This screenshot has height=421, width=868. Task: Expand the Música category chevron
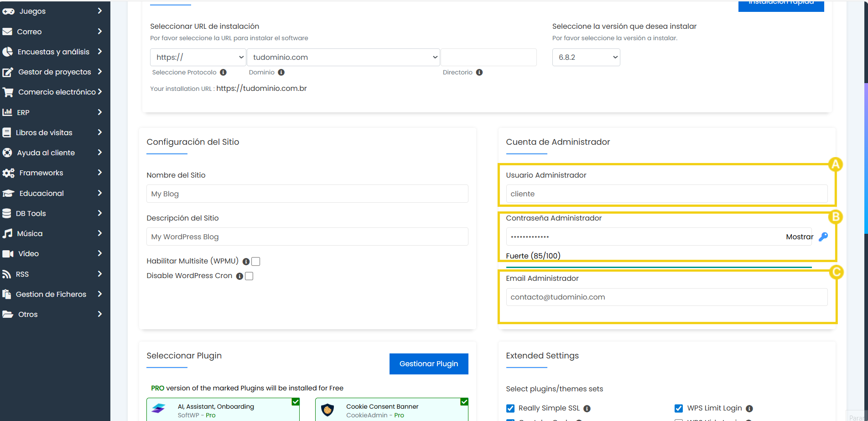point(100,233)
